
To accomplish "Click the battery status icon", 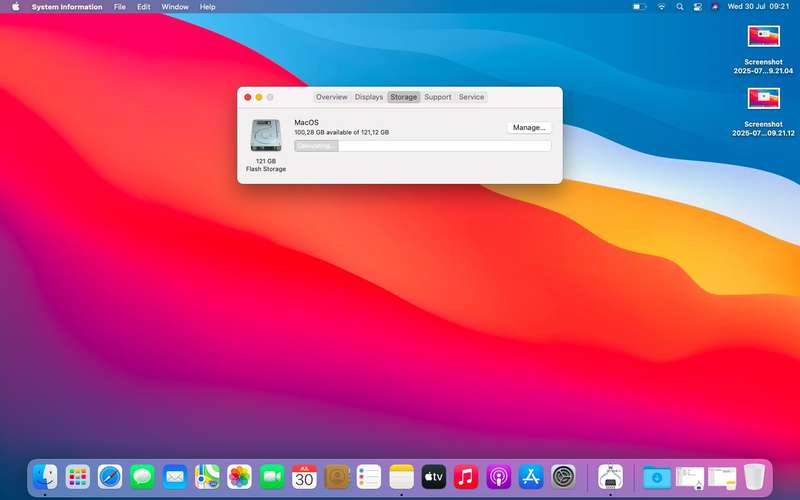I will [639, 7].
